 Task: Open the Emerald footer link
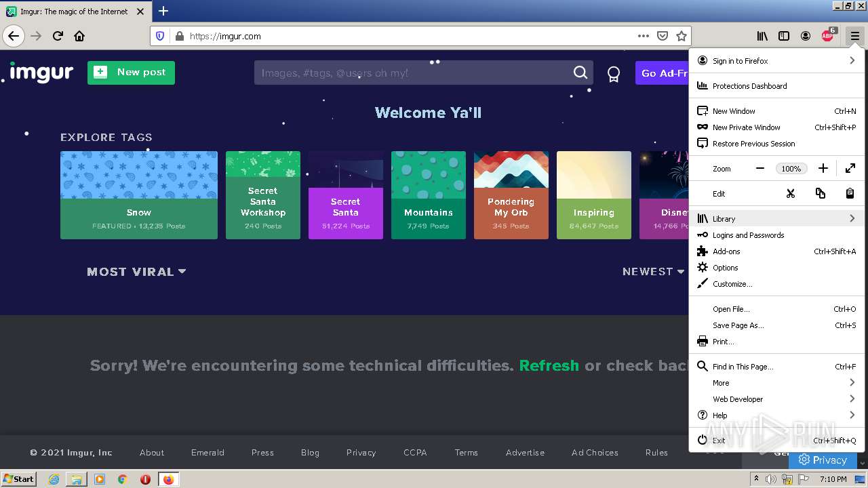click(208, 453)
